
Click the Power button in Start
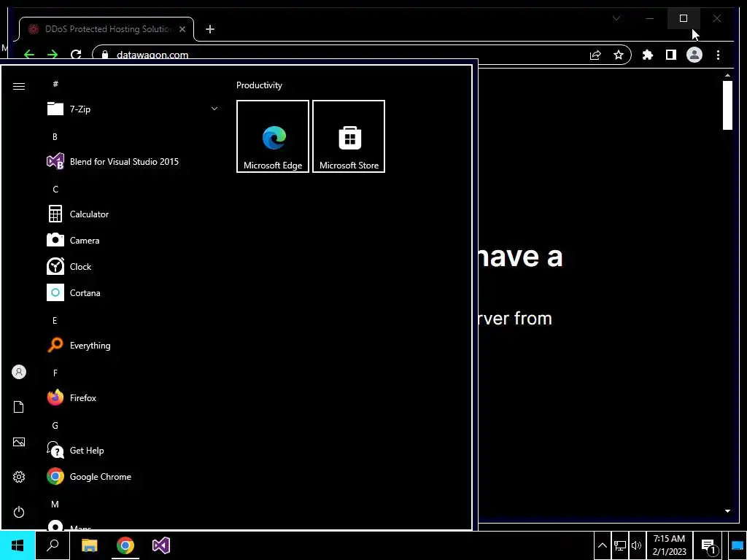tap(18, 512)
